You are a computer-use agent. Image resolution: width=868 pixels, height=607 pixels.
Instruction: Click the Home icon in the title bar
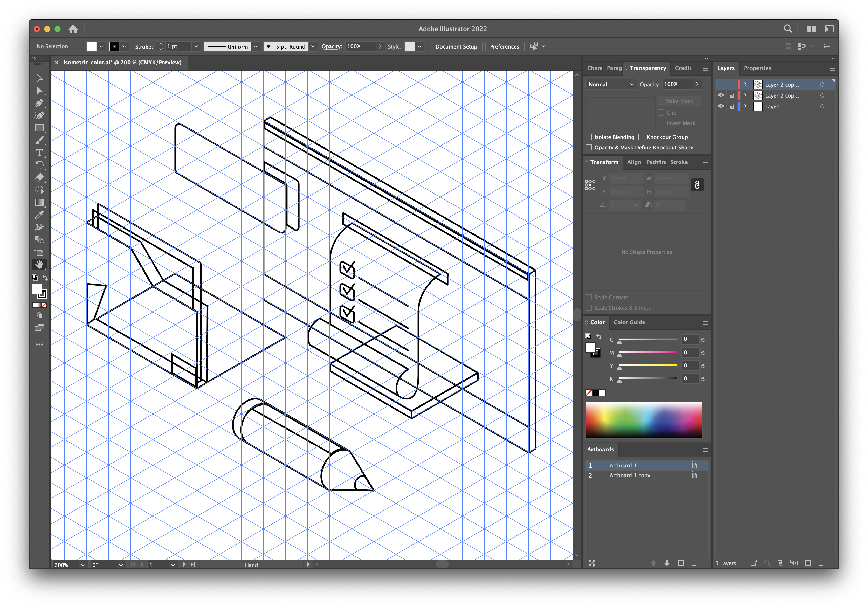(73, 29)
